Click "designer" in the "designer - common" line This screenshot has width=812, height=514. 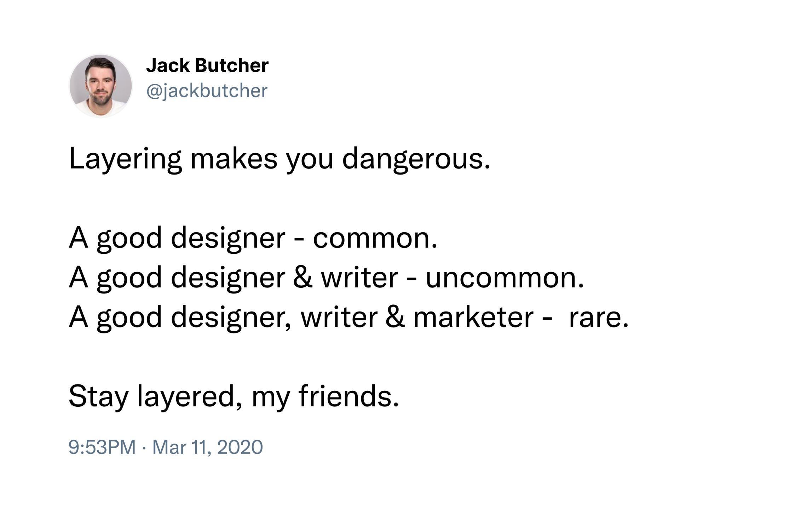coord(228,238)
